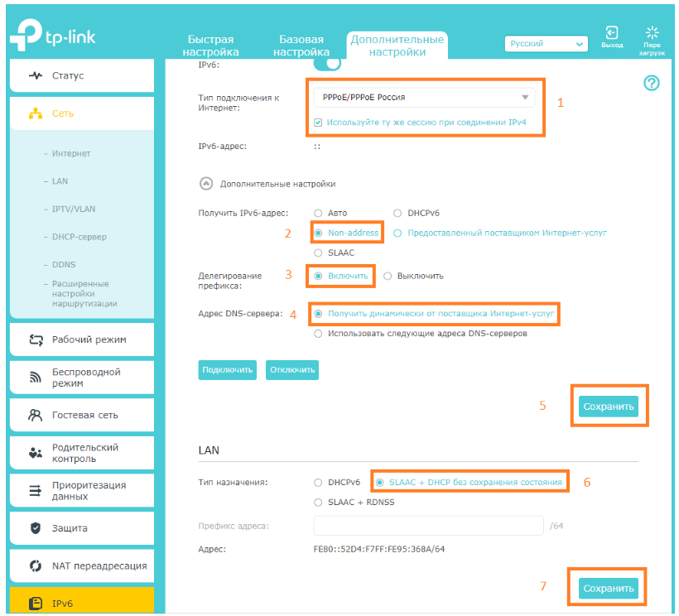The width and height of the screenshot is (679, 616).
Task: Click the LAN address FE80::52D4:F7FF:FE95:368A/64
Action: 379,549
